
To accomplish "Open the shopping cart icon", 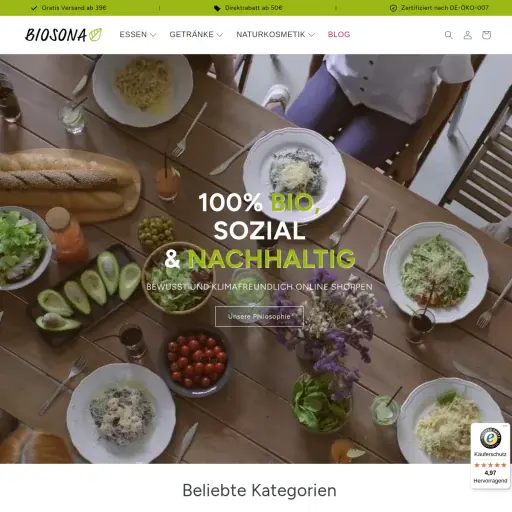I will tap(486, 35).
